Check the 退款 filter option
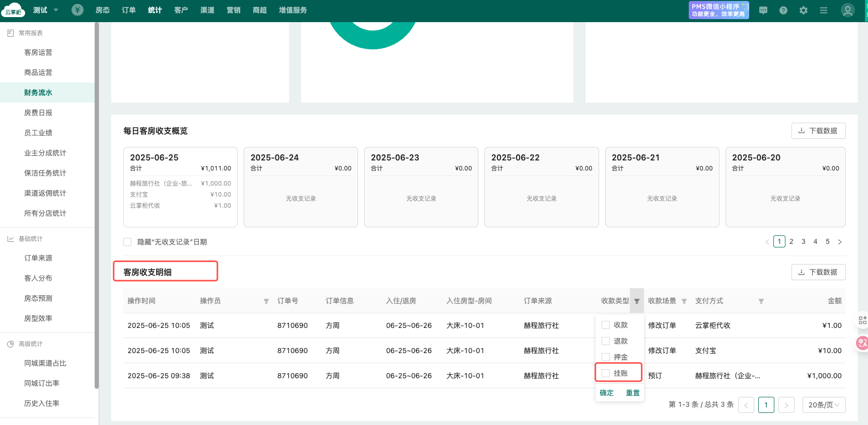 [606, 341]
